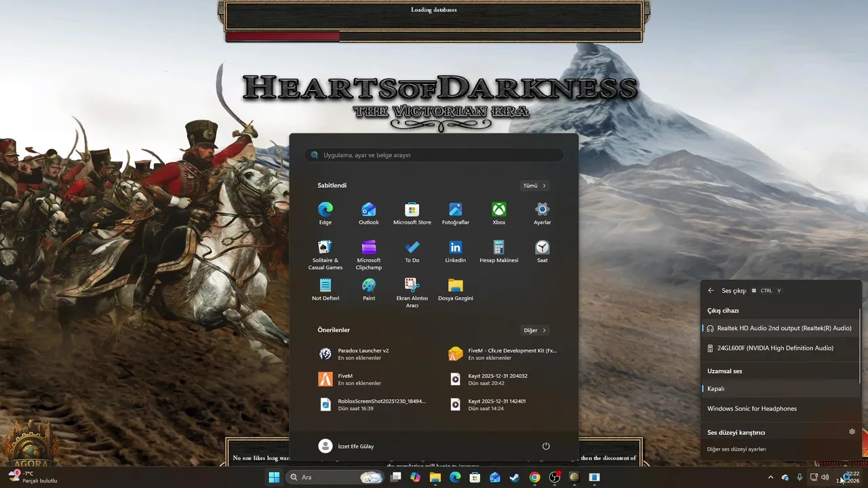Open Microsoft Store taskbar icon
Viewport: 868px width, 488px height.
tap(475, 477)
